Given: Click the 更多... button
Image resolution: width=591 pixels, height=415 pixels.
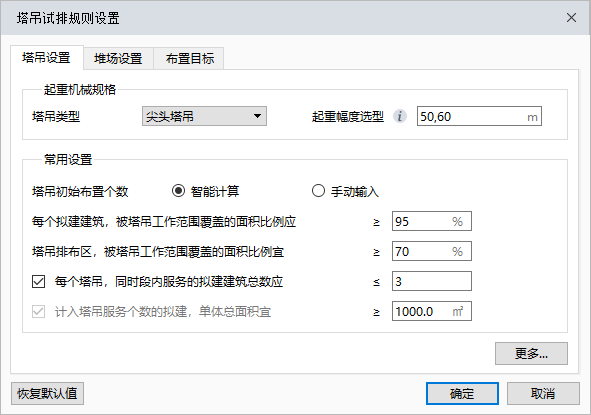Looking at the screenshot, I should pyautogui.click(x=531, y=354).
